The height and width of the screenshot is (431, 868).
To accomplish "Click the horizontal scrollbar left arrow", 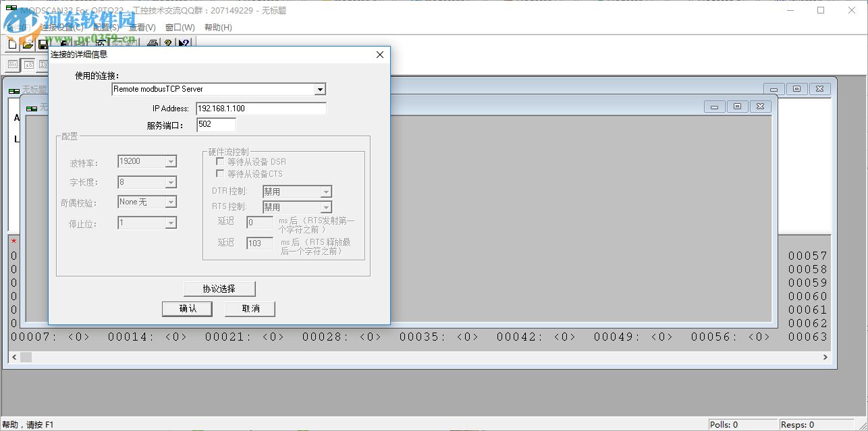I will [x=14, y=357].
